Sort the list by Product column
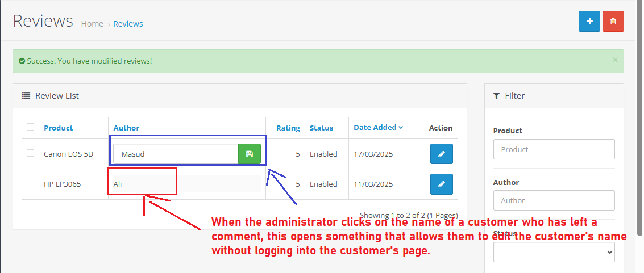 pyautogui.click(x=58, y=128)
